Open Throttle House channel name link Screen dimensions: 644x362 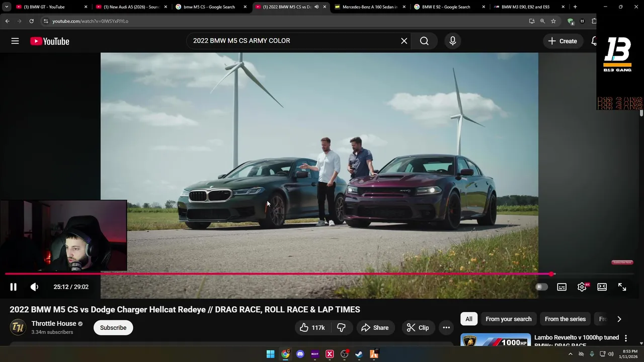pos(54,324)
